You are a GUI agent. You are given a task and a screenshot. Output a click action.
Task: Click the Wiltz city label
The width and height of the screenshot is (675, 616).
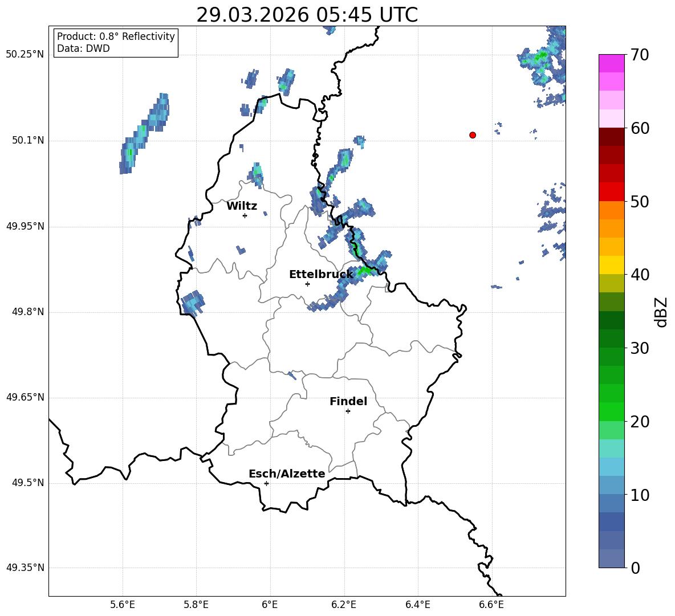pyautogui.click(x=242, y=206)
